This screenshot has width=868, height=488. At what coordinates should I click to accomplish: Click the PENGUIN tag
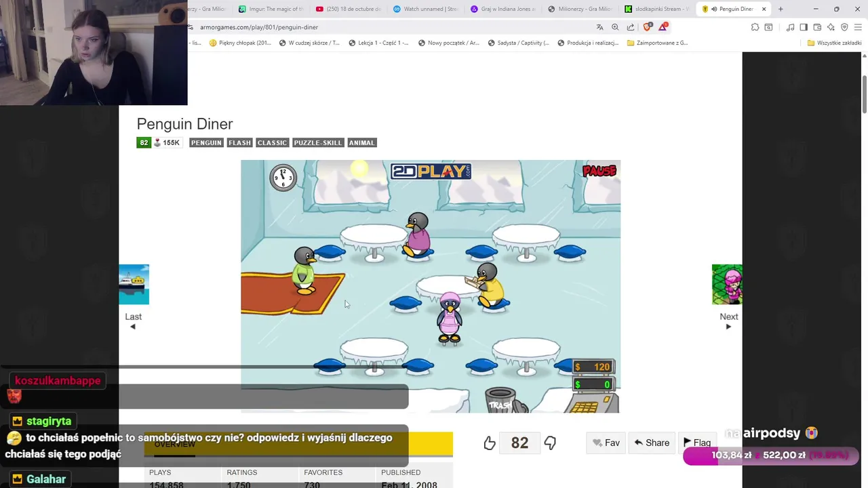pos(206,142)
